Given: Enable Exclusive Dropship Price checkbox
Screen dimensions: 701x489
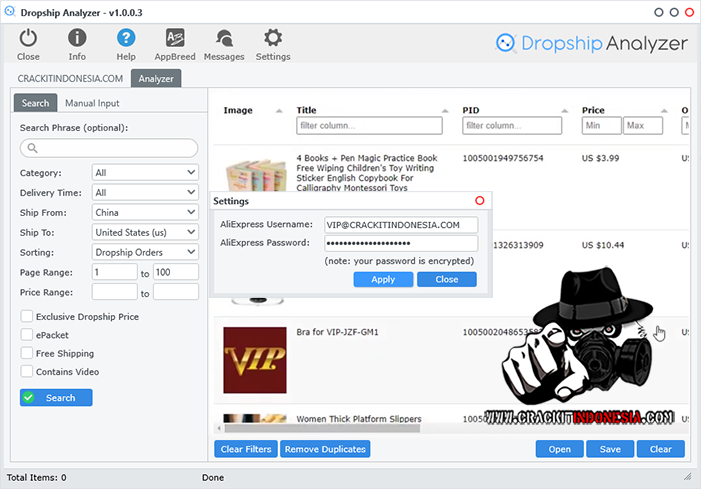Looking at the screenshot, I should (x=26, y=317).
